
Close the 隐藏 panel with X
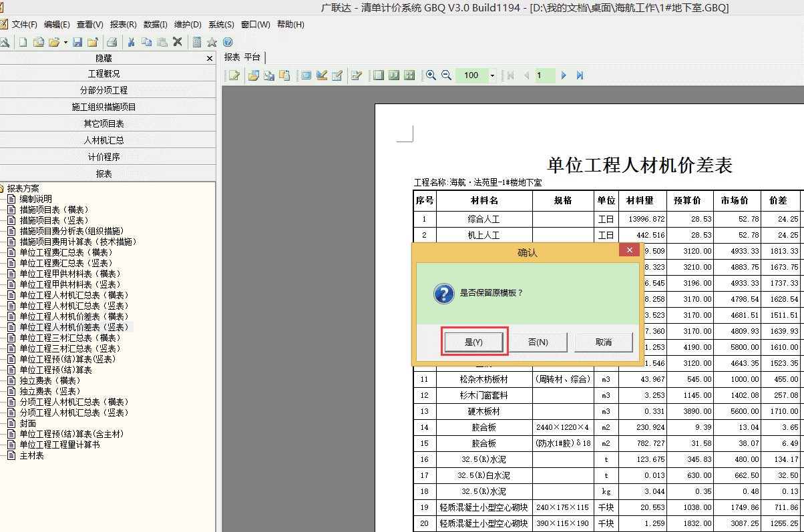coord(210,59)
